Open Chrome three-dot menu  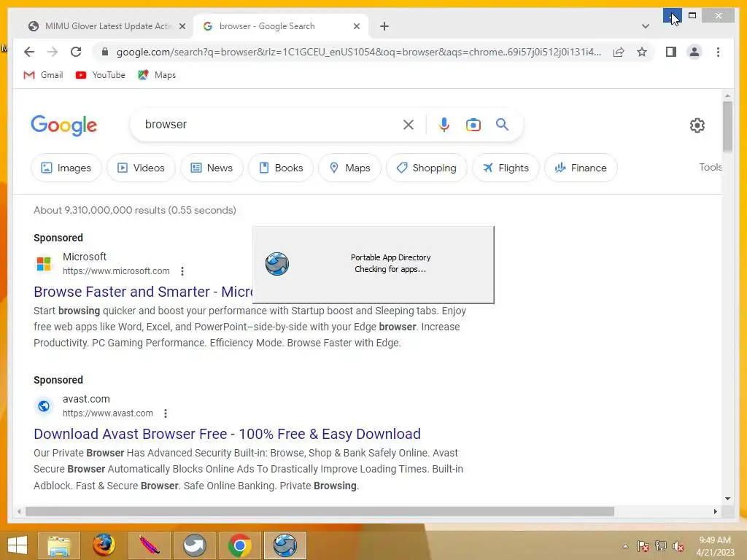(x=718, y=52)
